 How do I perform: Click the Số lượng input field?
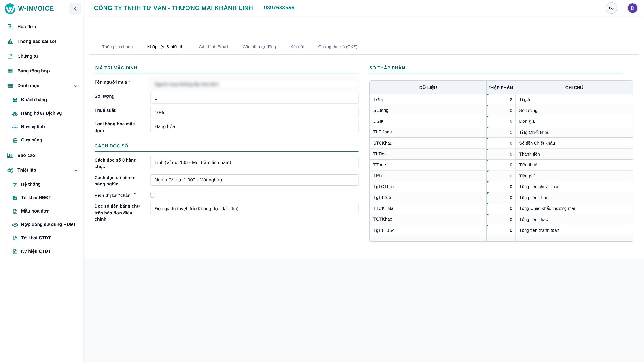(254, 98)
